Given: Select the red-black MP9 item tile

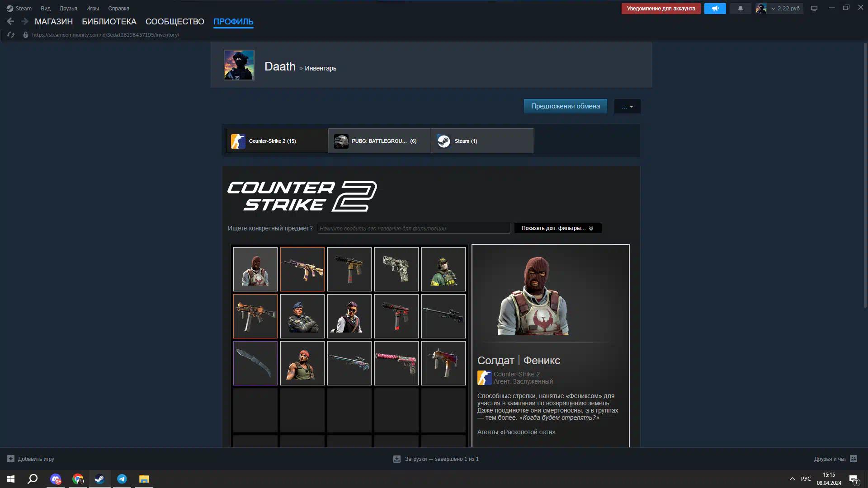Looking at the screenshot, I should (x=396, y=316).
